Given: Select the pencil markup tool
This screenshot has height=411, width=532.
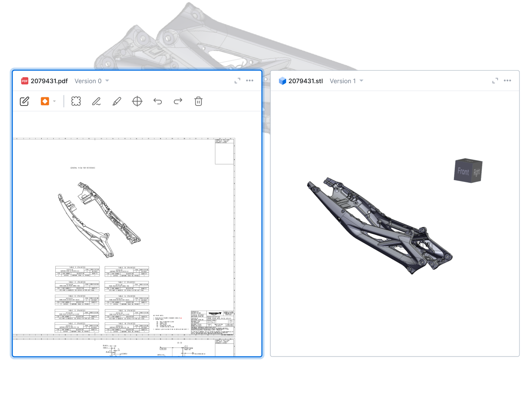Looking at the screenshot, I should point(117,101).
